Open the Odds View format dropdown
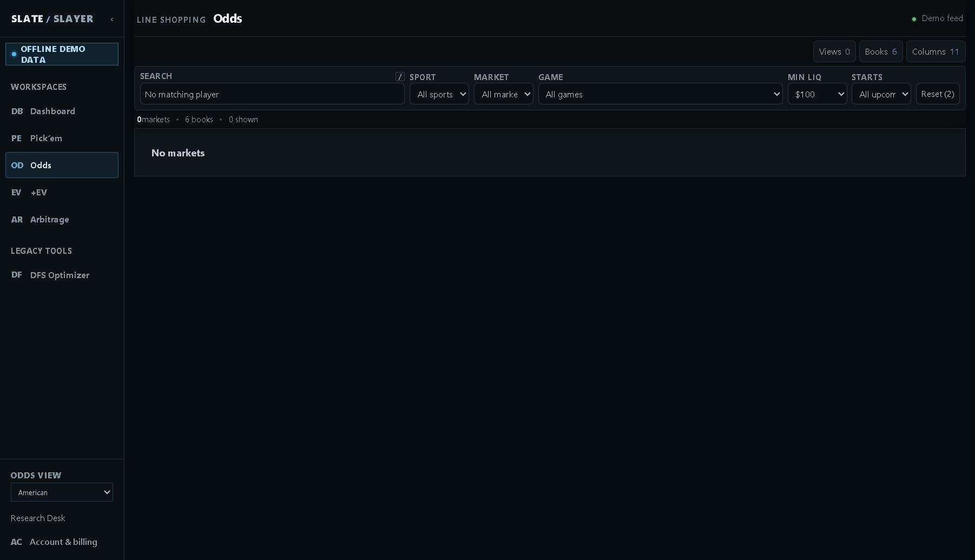This screenshot has height=560, width=975. point(62,492)
